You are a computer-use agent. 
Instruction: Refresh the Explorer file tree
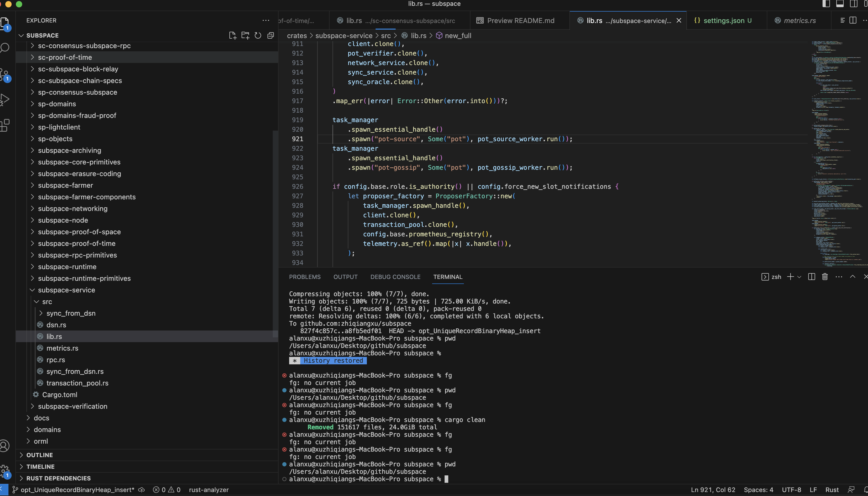(x=258, y=35)
